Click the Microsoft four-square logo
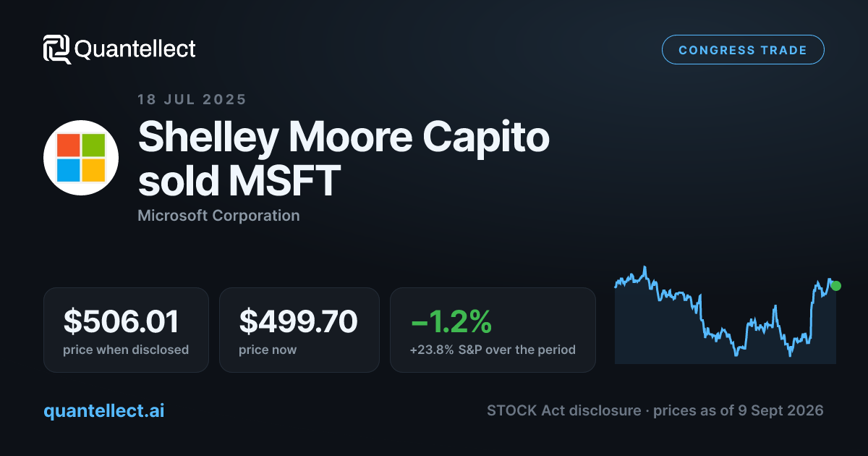The height and width of the screenshot is (456, 868). (x=81, y=158)
